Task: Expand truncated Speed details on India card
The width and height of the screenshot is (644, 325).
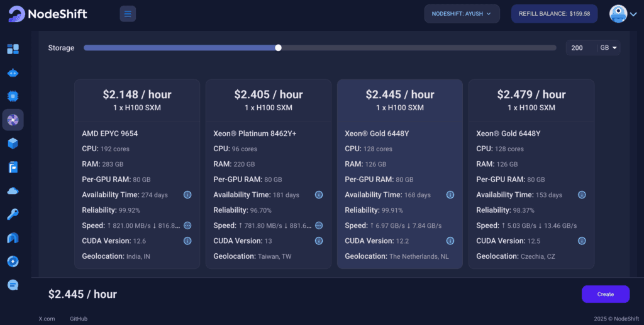Action: tap(187, 225)
